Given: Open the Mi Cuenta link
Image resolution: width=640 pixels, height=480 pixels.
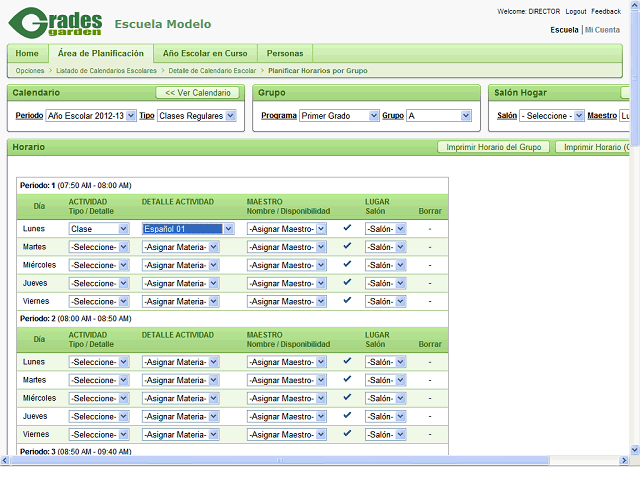Looking at the screenshot, I should click(602, 30).
